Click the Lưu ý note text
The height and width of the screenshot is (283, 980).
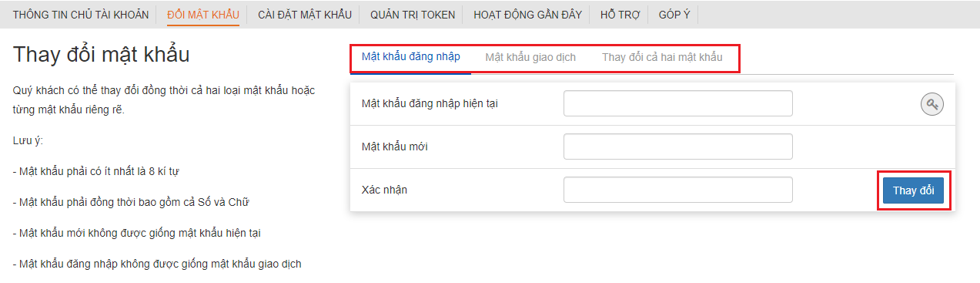[28, 141]
